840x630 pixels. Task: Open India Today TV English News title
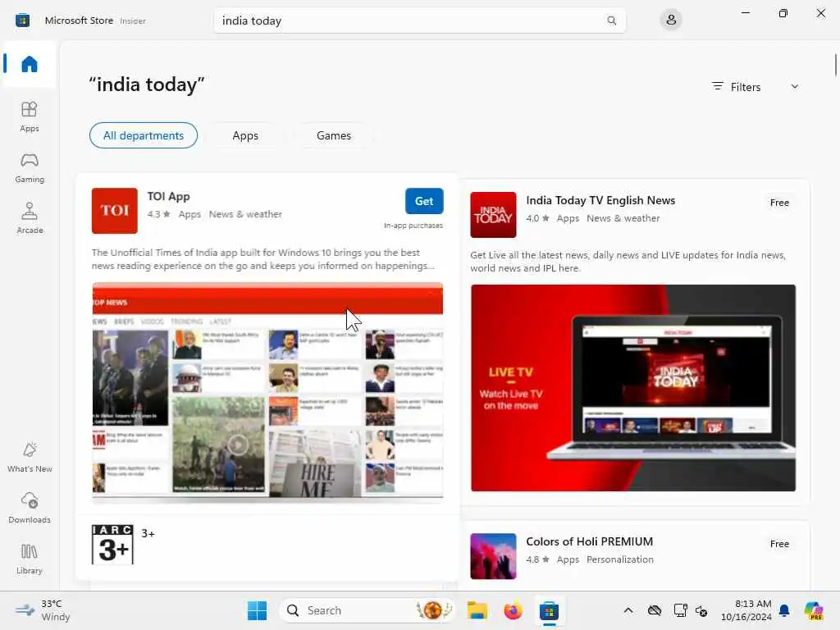pyautogui.click(x=600, y=200)
